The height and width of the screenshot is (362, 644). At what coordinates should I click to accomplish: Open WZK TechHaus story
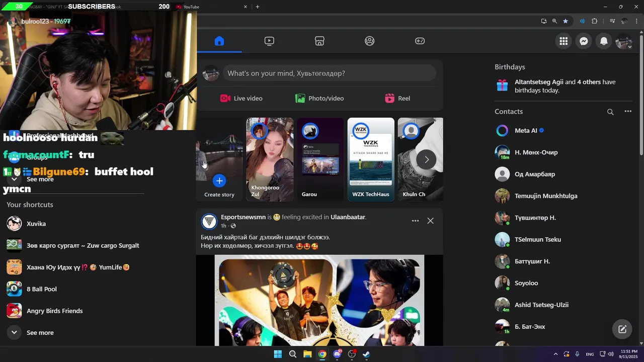click(371, 159)
